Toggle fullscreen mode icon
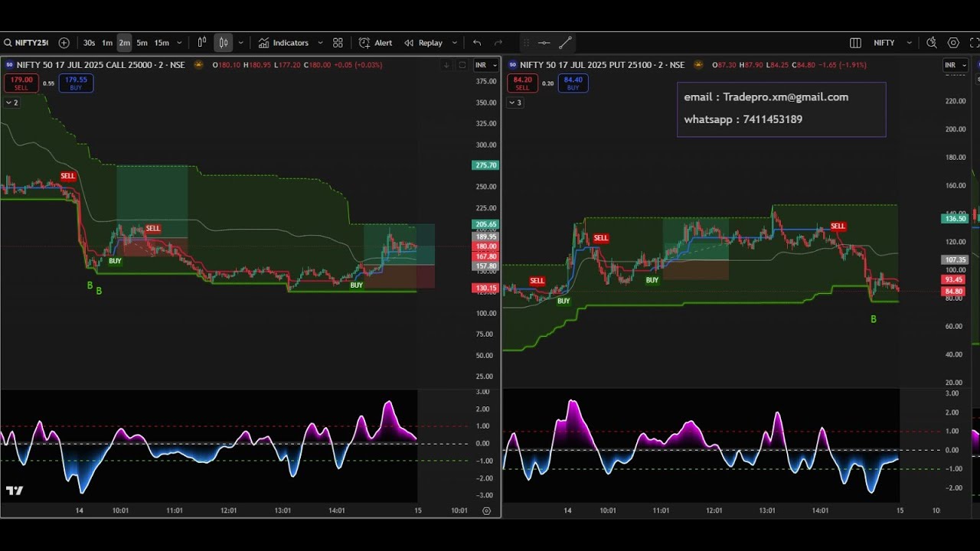 point(974,43)
